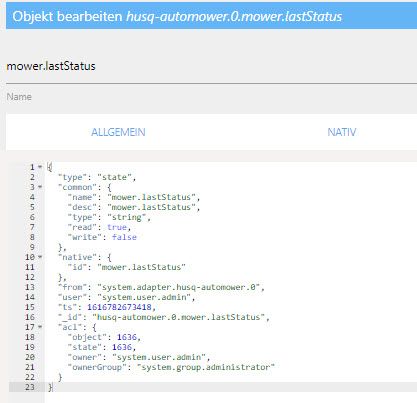Image resolution: width=417 pixels, height=403 pixels.
Task: Click the "type": "state" line
Action: coord(97,177)
